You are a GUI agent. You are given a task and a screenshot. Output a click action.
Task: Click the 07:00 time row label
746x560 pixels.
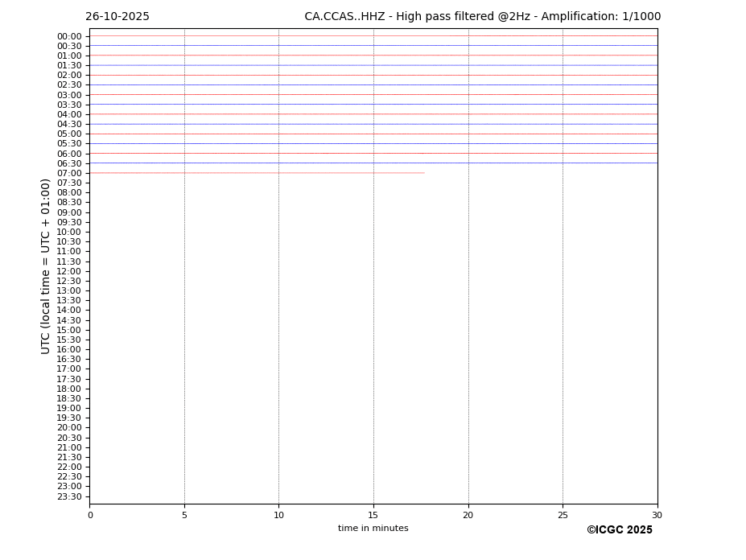point(69,174)
